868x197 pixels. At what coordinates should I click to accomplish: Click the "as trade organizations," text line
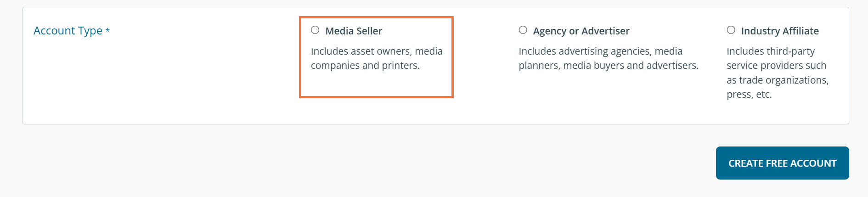[778, 80]
